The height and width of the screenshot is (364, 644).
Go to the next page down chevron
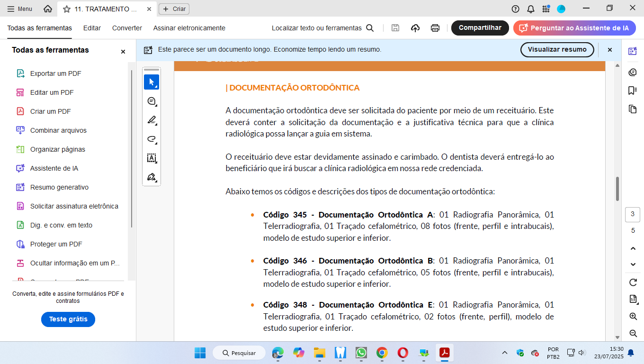[x=633, y=264]
